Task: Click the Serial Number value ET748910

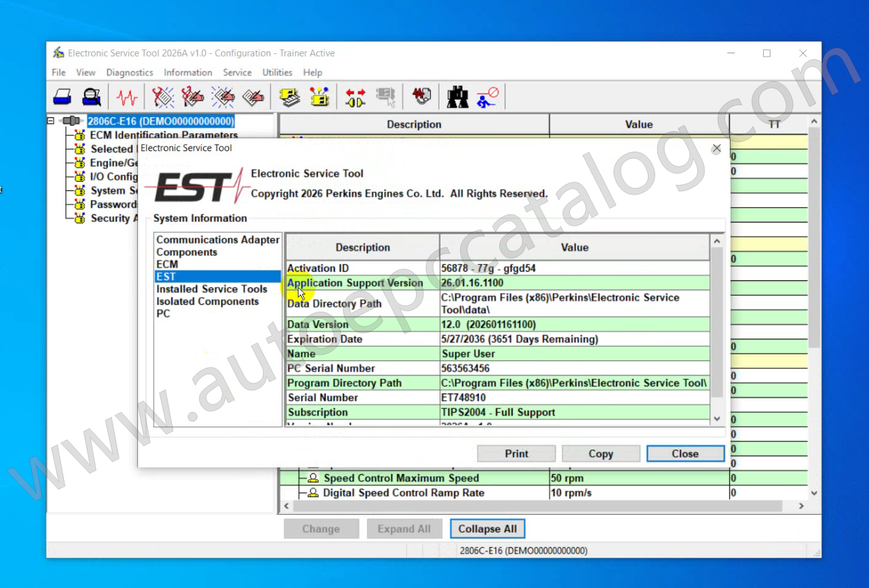Action: (x=463, y=398)
